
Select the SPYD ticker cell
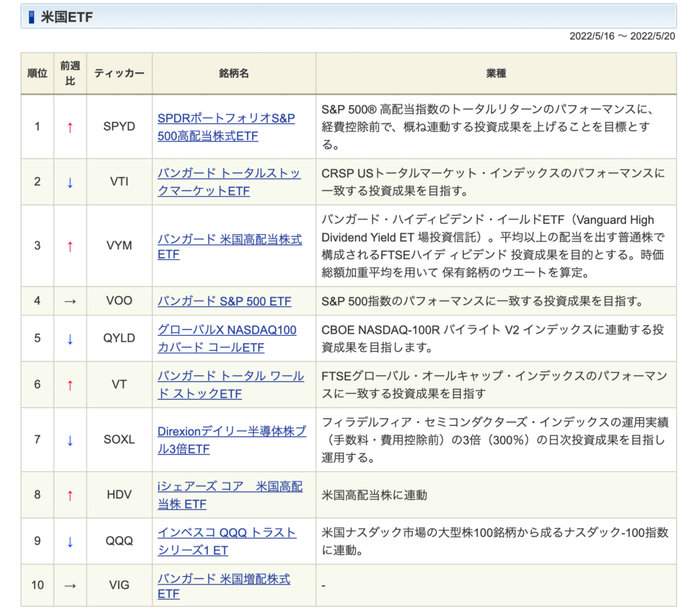[x=119, y=126]
